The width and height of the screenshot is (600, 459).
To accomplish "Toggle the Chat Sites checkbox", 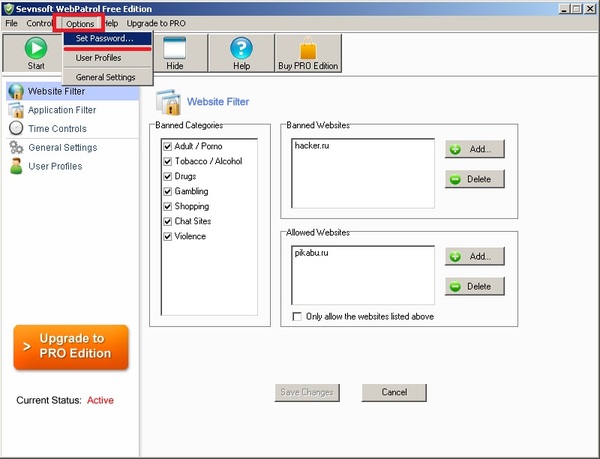I will (167, 221).
